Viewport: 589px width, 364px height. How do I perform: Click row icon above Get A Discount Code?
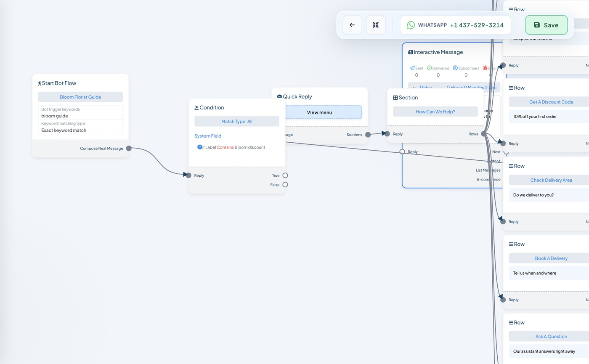pyautogui.click(x=511, y=88)
